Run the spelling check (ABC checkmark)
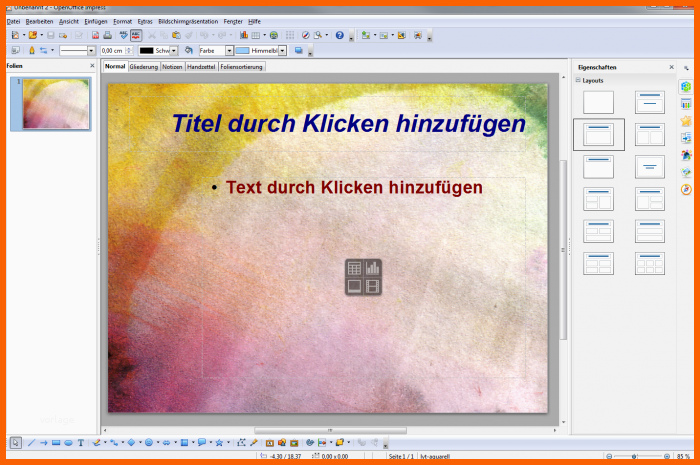This screenshot has width=700, height=465. coord(124,35)
